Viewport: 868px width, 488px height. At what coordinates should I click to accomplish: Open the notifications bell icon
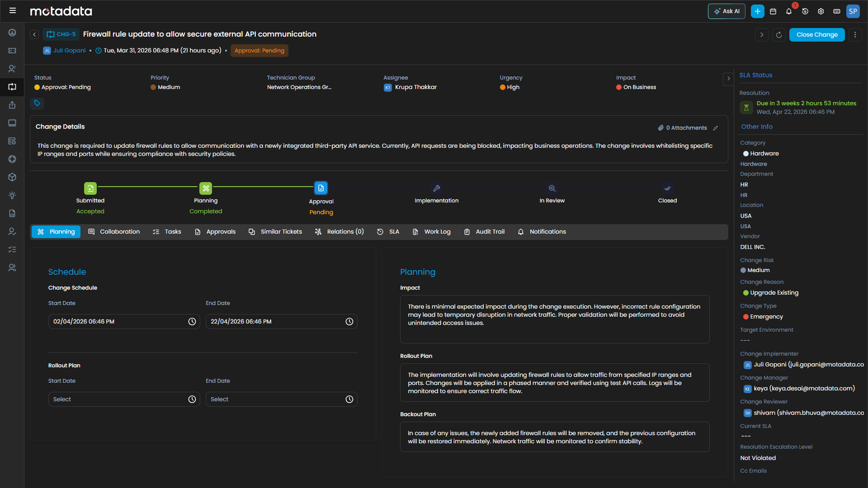click(789, 11)
